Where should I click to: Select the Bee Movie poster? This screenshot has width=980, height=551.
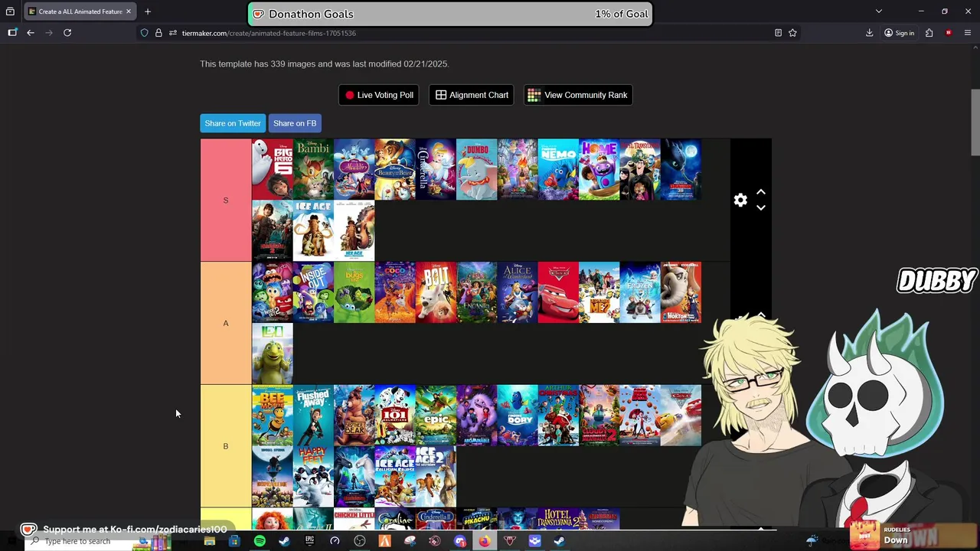pos(273,416)
